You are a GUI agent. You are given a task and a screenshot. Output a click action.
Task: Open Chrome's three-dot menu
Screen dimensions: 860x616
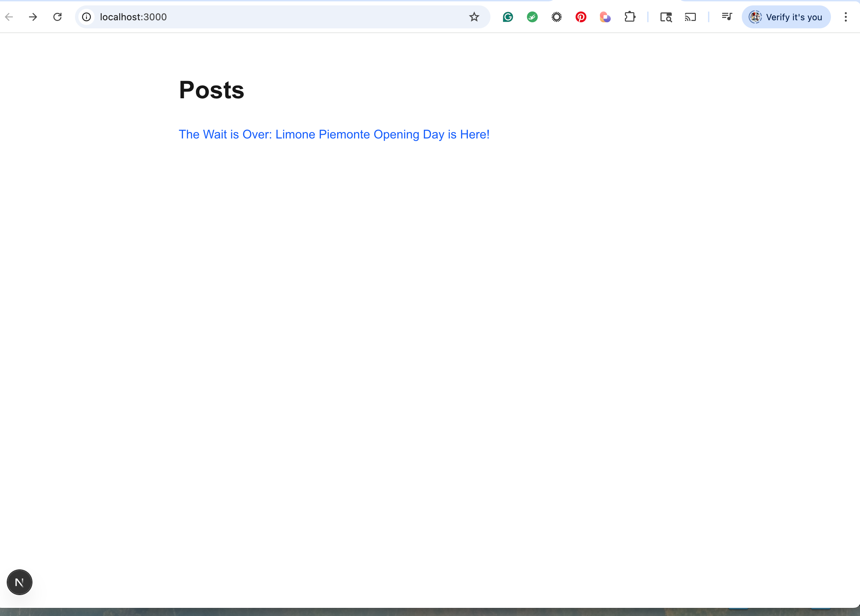pyautogui.click(x=845, y=17)
